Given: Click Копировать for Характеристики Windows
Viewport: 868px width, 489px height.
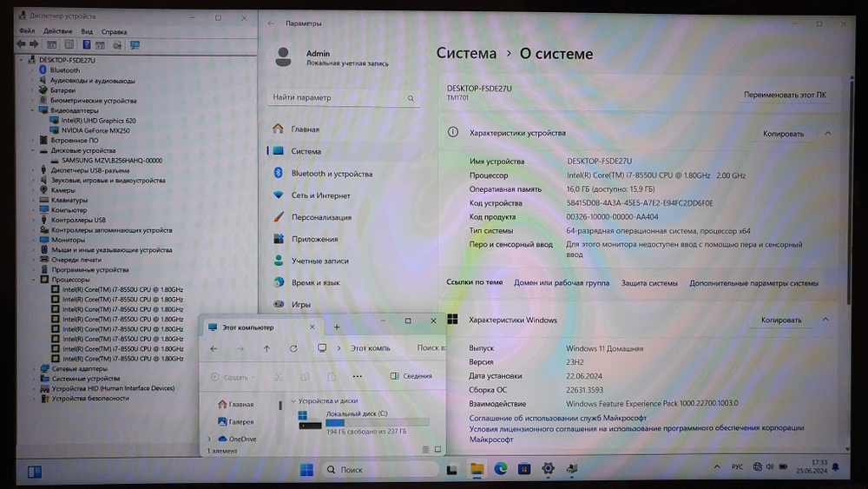Looking at the screenshot, I should click(x=781, y=320).
